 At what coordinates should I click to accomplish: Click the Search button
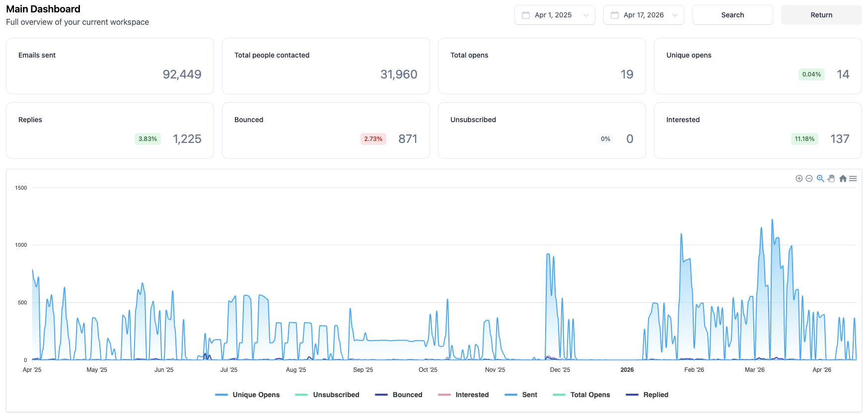pos(732,15)
